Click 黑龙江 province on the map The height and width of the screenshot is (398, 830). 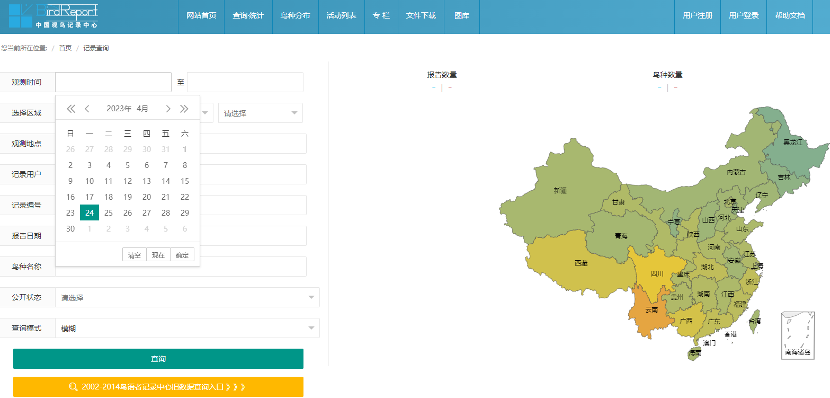pyautogui.click(x=792, y=142)
